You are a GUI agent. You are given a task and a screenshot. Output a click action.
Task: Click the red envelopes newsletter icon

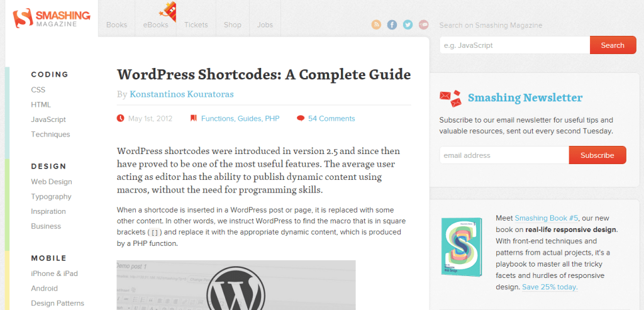pos(450,99)
